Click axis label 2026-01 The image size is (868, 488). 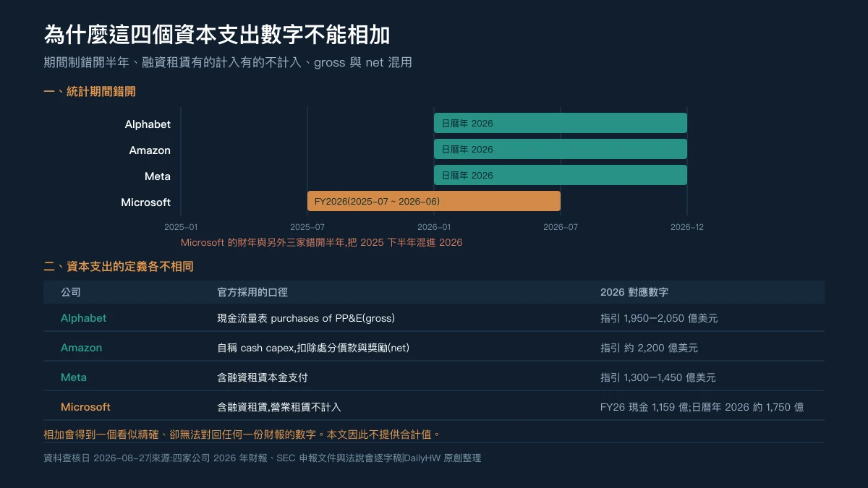pos(434,227)
